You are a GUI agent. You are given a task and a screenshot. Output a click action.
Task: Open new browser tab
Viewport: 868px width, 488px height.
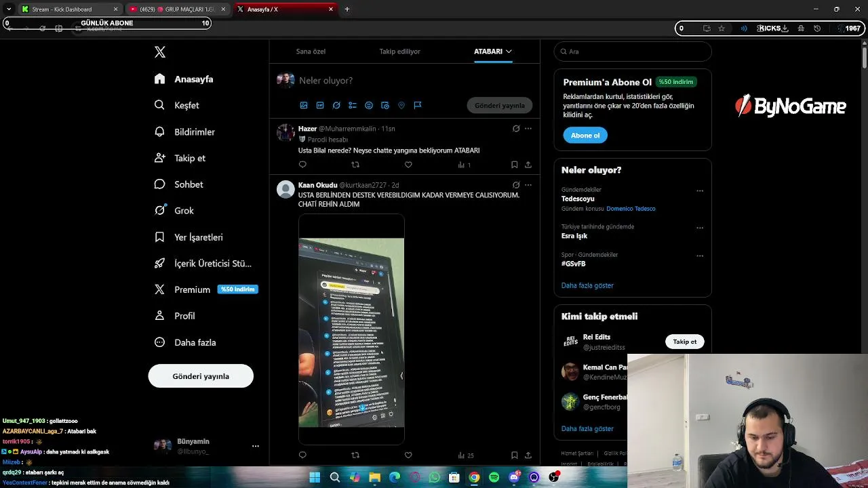[x=347, y=9]
